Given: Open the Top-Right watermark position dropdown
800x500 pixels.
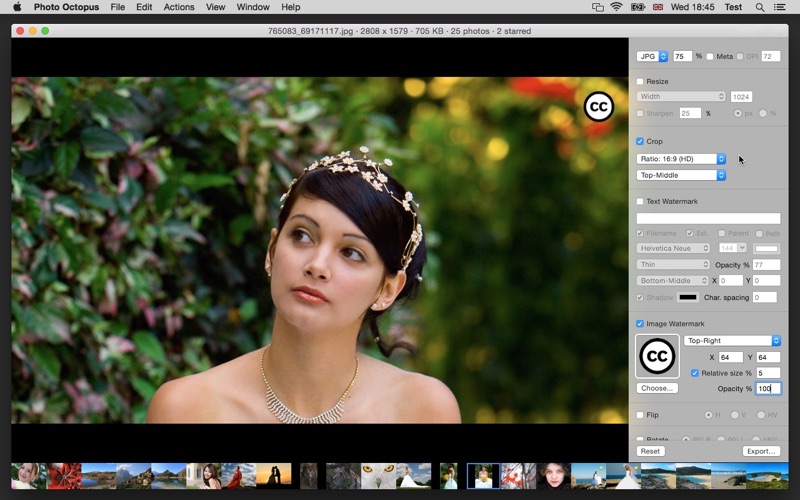Looking at the screenshot, I should tap(732, 340).
